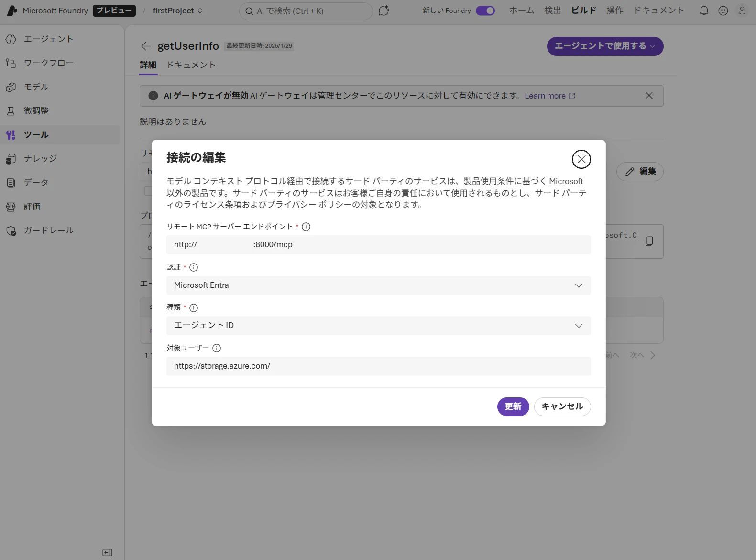The width and height of the screenshot is (756, 560).
Task: Click the MCP server endpoint input field
Action: [x=379, y=245]
